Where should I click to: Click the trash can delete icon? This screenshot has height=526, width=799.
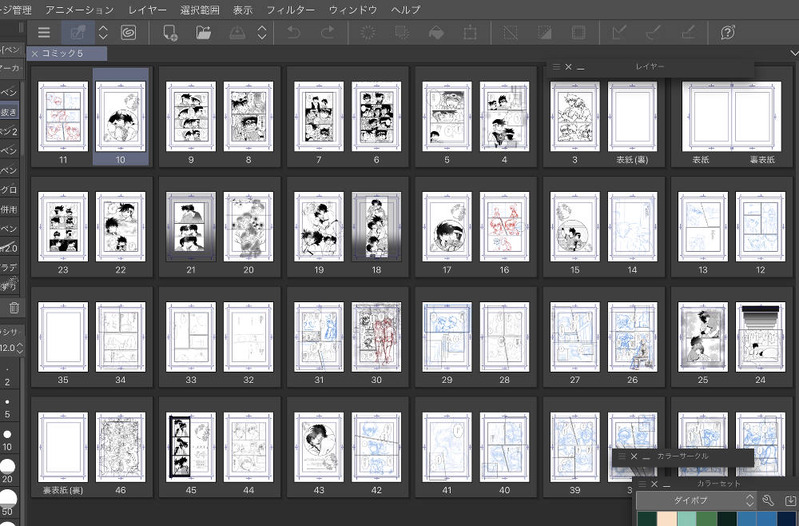pyautogui.click(x=13, y=308)
